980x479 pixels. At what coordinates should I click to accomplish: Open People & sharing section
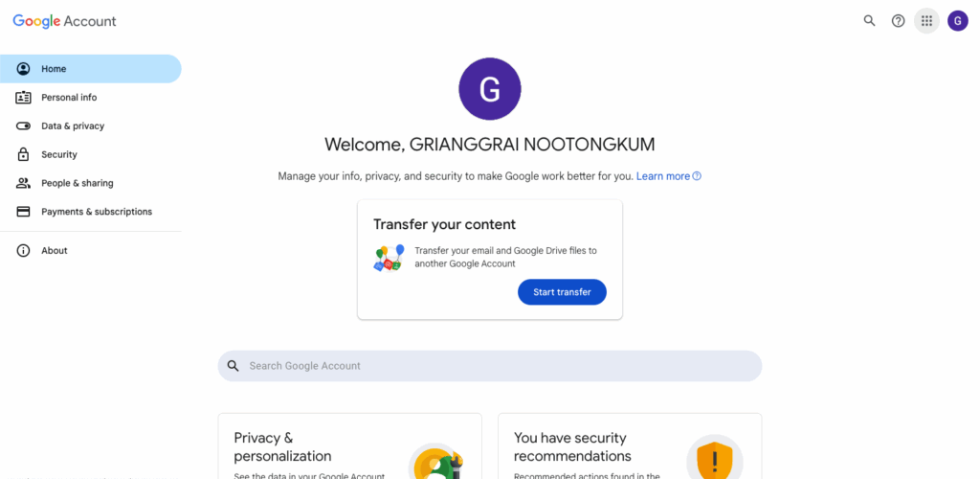(91, 183)
